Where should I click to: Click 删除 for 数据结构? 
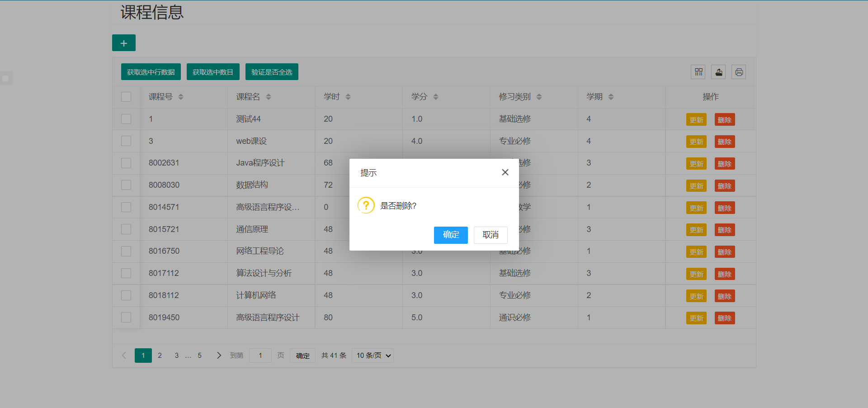point(725,186)
